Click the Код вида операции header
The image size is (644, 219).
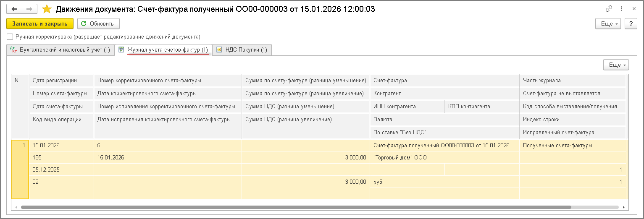[61, 126]
